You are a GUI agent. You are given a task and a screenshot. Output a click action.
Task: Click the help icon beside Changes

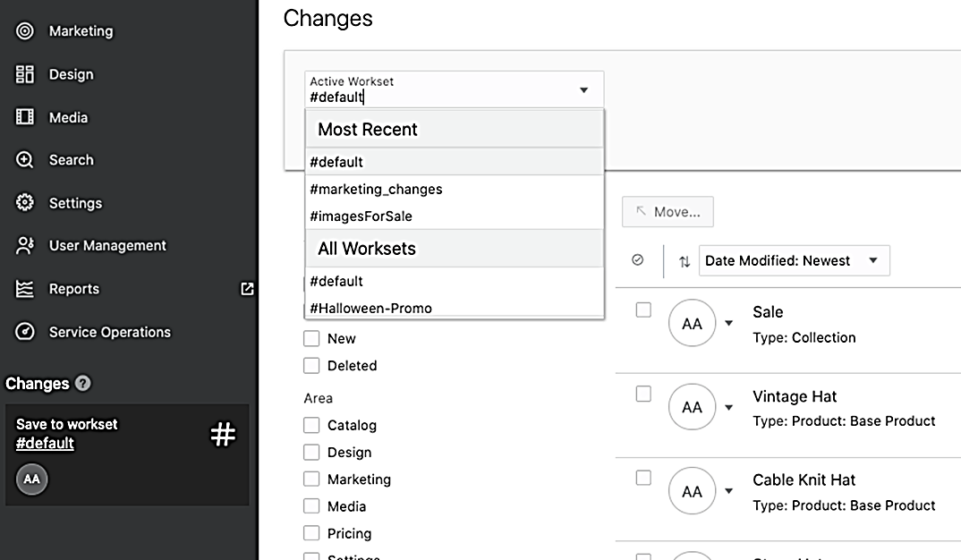pos(83,384)
